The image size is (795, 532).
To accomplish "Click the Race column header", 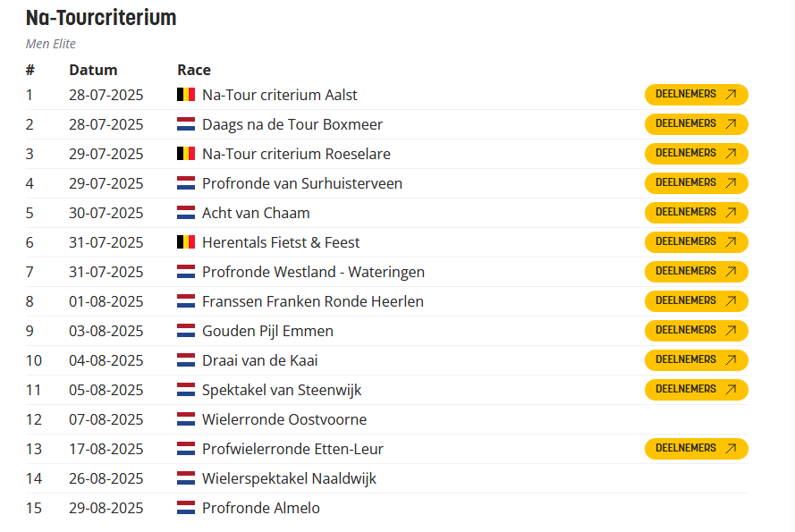I will (194, 70).
